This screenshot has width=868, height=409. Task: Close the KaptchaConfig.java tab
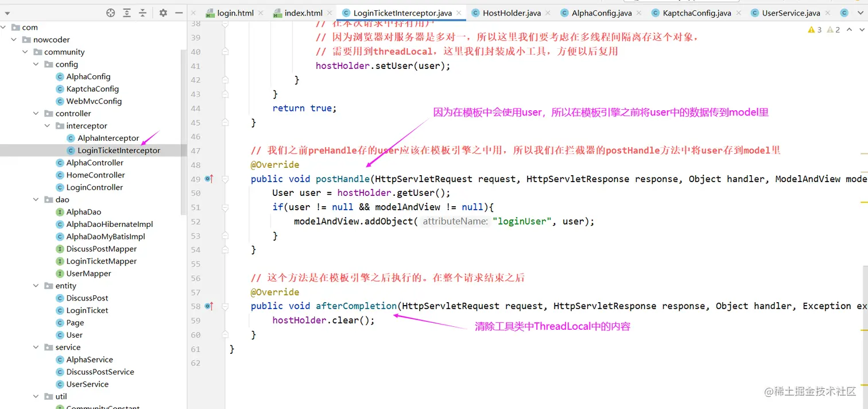coord(739,13)
